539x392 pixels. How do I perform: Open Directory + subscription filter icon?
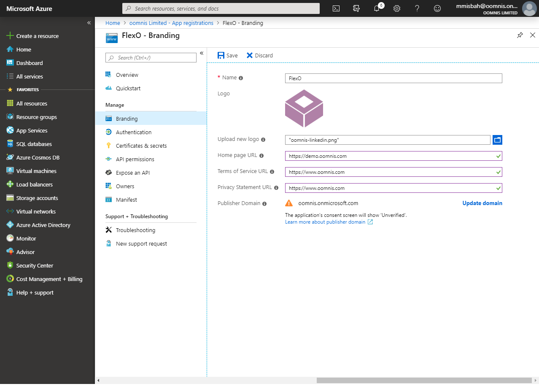[356, 8]
